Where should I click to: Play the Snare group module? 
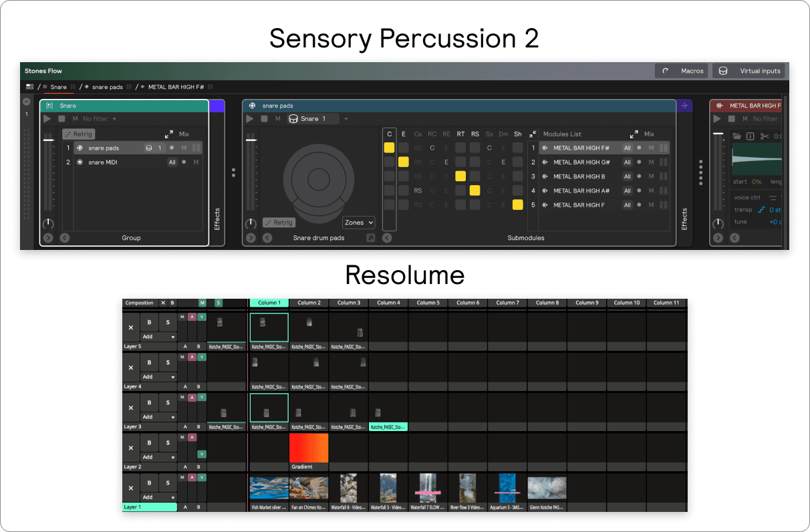pyautogui.click(x=47, y=119)
